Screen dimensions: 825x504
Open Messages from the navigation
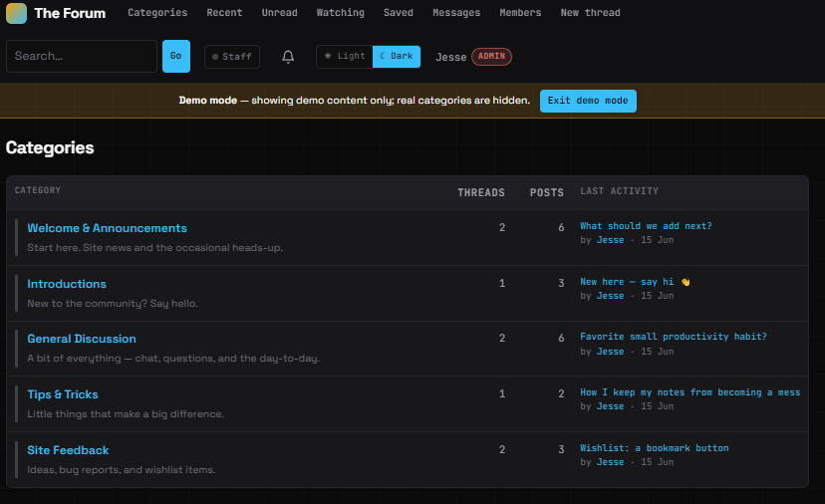tap(456, 13)
